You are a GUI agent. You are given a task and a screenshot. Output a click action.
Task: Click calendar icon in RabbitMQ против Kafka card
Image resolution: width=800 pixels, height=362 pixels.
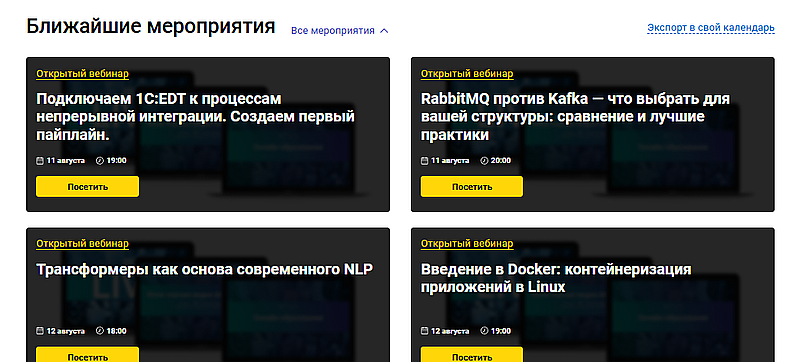tap(424, 161)
